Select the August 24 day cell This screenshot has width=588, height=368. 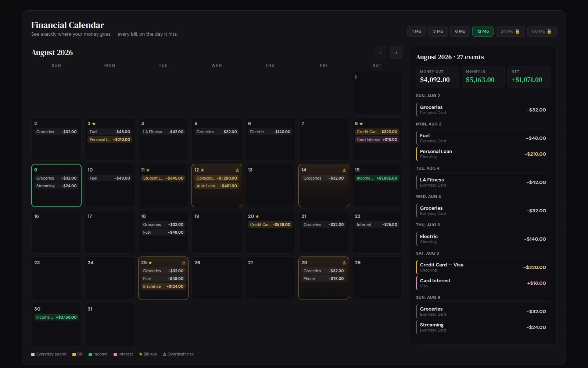pos(110,278)
